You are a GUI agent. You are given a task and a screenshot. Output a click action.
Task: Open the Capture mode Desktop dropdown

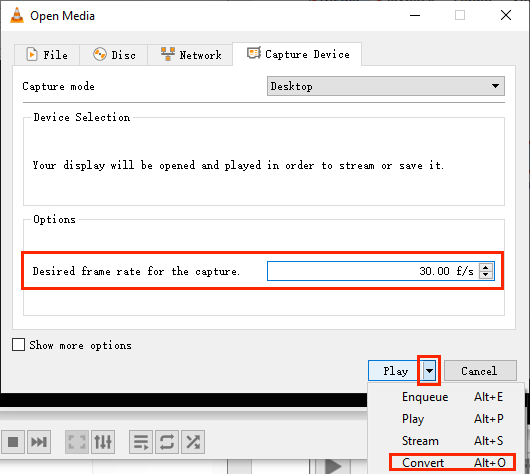coord(386,86)
